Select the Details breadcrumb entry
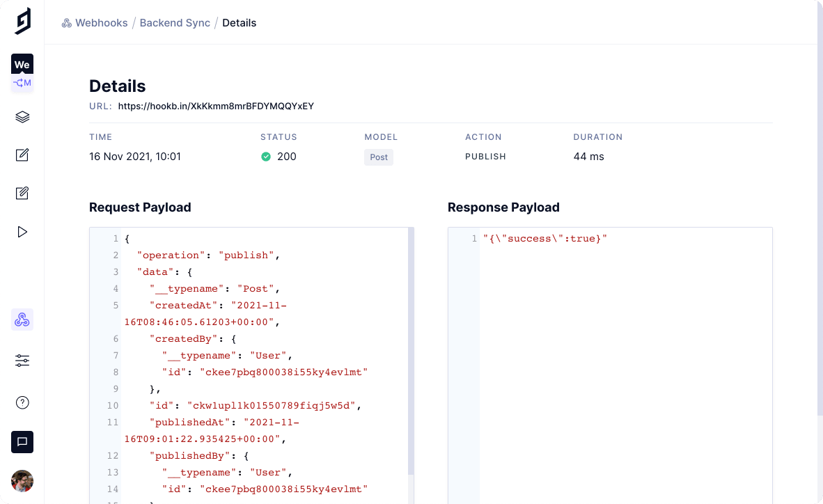Screen dimensions: 823x504 click(239, 22)
